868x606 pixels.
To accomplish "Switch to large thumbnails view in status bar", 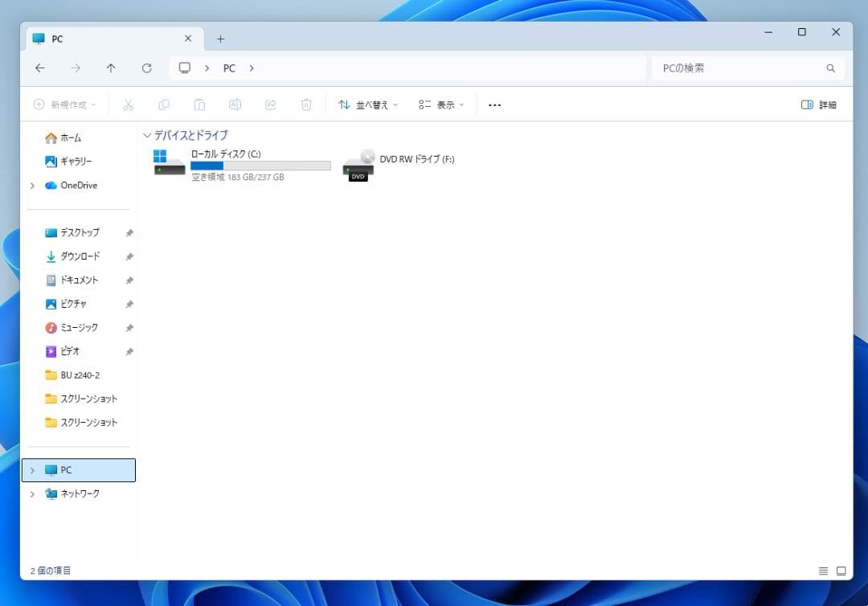I will coord(841,571).
